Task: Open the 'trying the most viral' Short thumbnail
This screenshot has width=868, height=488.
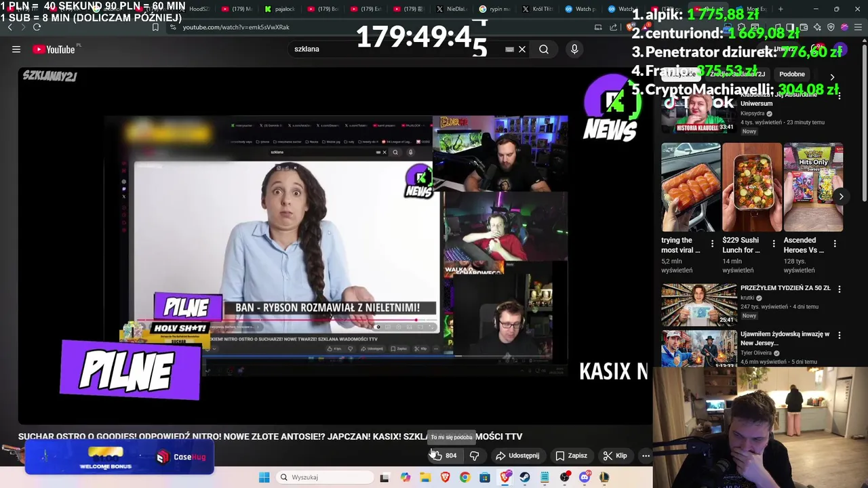Action: click(x=690, y=187)
